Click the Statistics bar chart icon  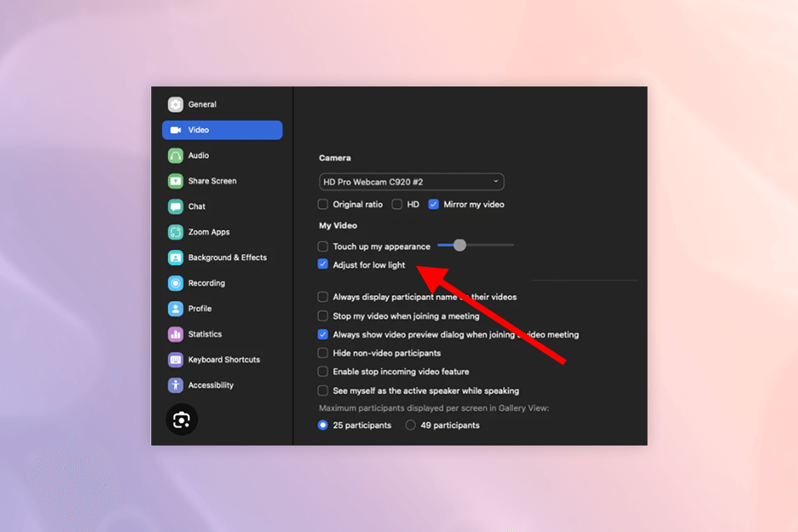click(175, 334)
